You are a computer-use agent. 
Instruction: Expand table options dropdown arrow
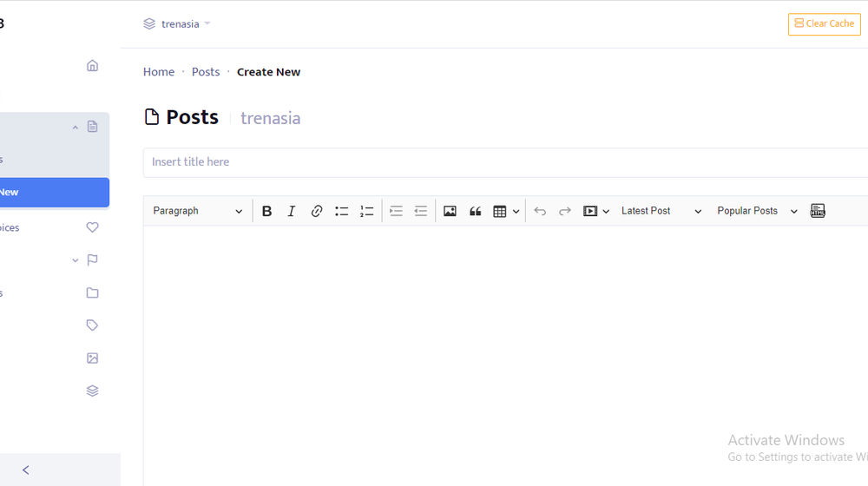coord(516,212)
